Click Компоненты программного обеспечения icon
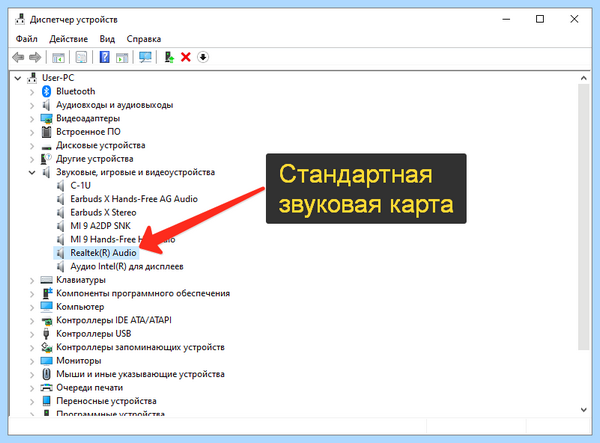Viewport: 600px width, 443px height. click(46, 293)
